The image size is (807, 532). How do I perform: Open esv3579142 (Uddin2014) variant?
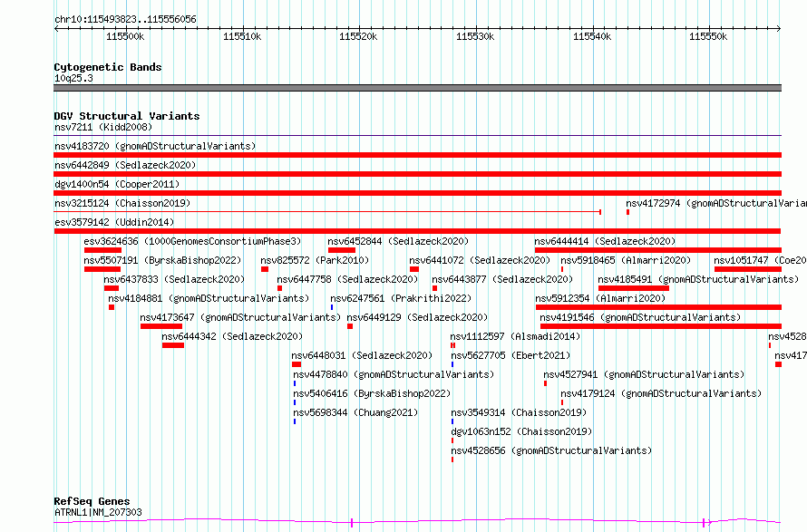(x=114, y=222)
